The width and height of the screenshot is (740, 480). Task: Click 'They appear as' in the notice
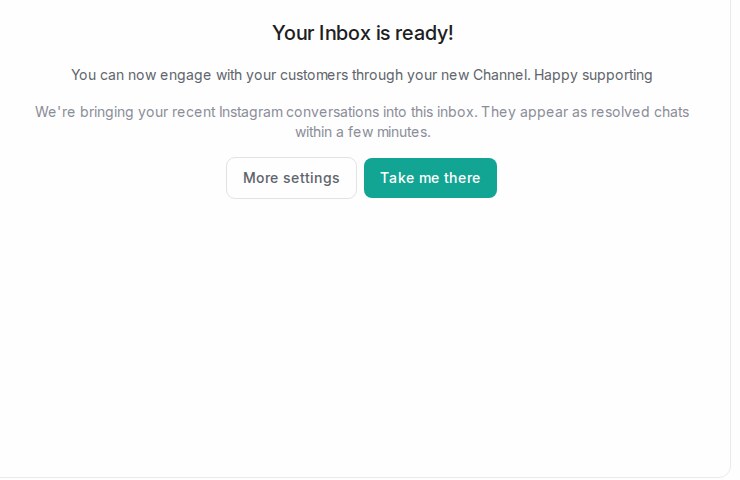point(534,112)
